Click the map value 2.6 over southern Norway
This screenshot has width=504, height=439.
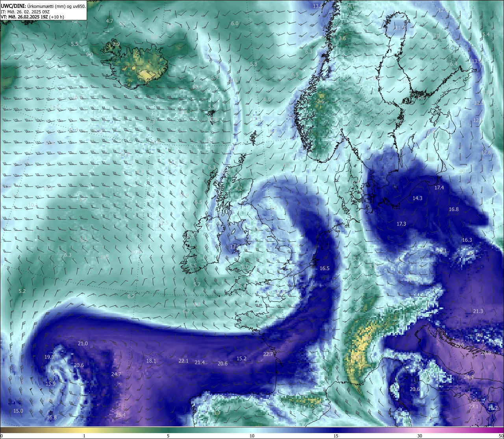321,102
